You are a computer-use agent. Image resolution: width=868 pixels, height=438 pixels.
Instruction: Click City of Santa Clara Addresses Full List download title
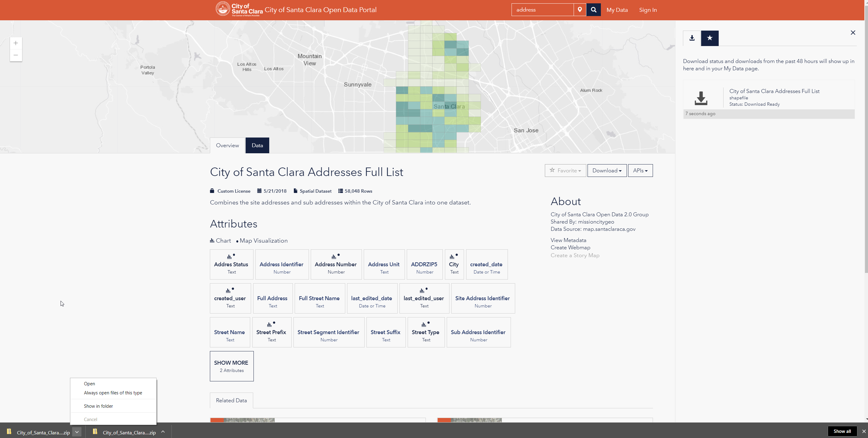774,91
